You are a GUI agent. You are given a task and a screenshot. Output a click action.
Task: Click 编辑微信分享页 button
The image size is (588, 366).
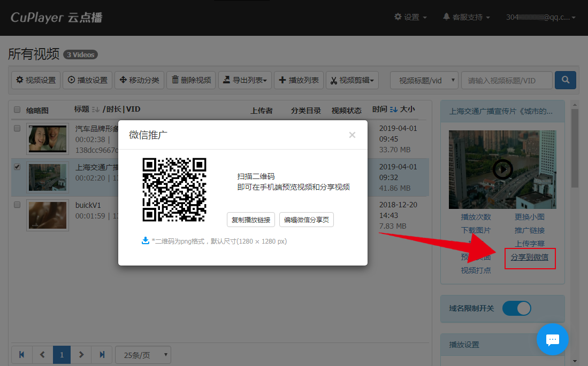307,220
